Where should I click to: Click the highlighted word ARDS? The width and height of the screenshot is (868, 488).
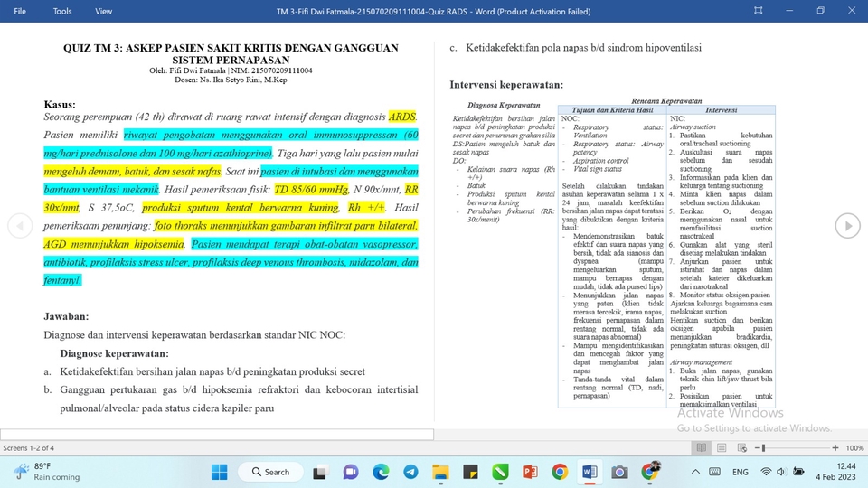coord(401,117)
